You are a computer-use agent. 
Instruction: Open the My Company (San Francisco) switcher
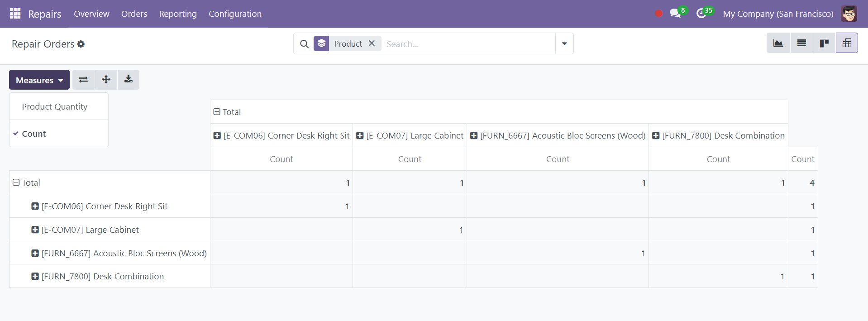[x=778, y=14]
